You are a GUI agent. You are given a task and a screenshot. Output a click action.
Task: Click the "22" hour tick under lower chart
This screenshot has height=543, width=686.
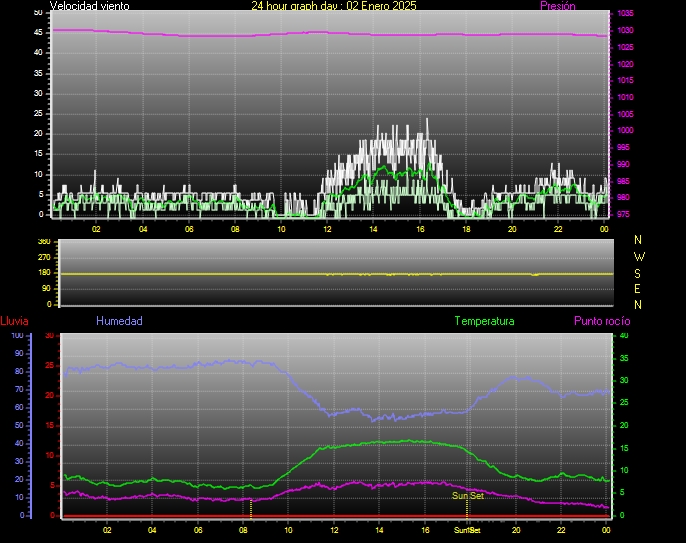tap(561, 530)
